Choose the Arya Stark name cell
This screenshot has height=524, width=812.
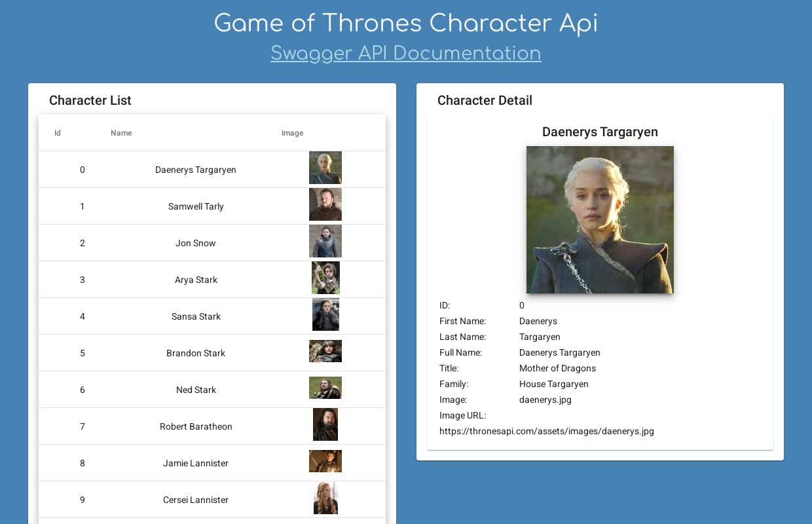[x=196, y=280]
